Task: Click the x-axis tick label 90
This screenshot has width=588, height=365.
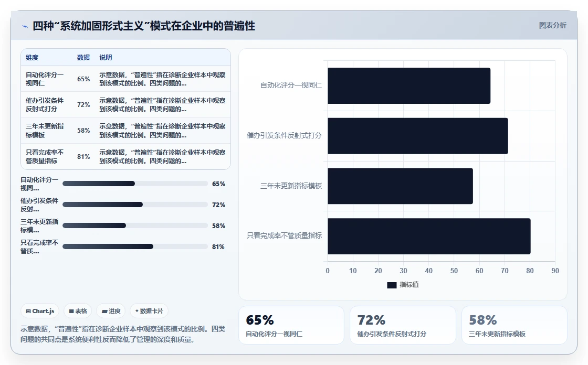Action: [x=555, y=271]
